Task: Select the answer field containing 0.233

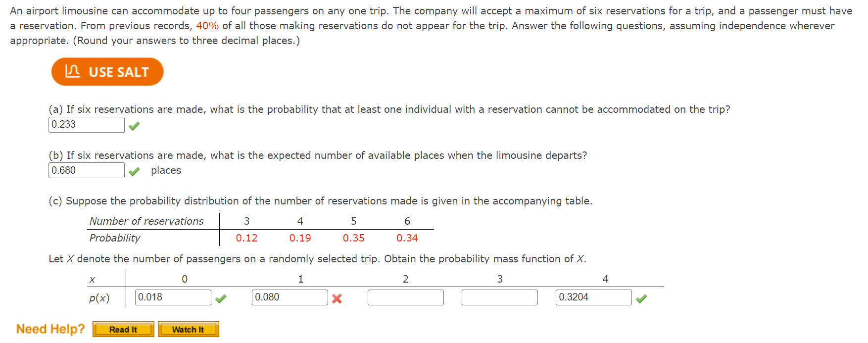Action: coord(86,125)
